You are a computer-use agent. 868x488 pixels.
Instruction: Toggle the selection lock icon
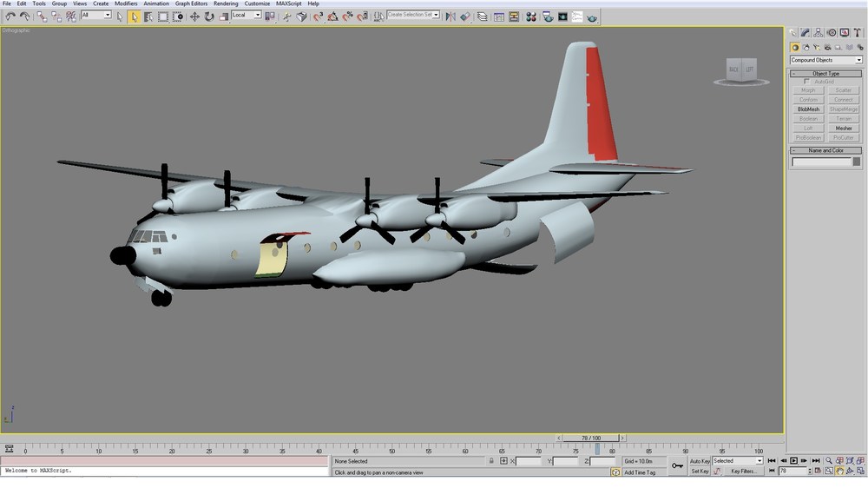point(491,461)
